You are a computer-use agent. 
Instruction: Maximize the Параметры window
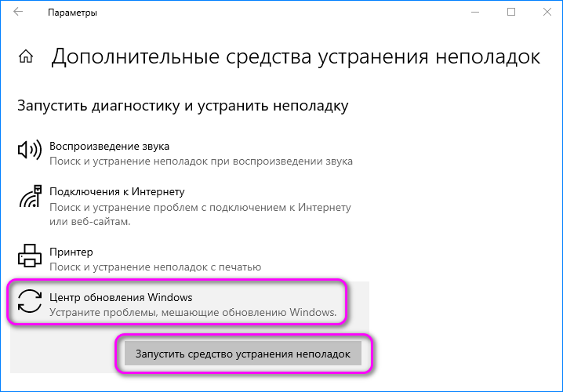pyautogui.click(x=511, y=12)
